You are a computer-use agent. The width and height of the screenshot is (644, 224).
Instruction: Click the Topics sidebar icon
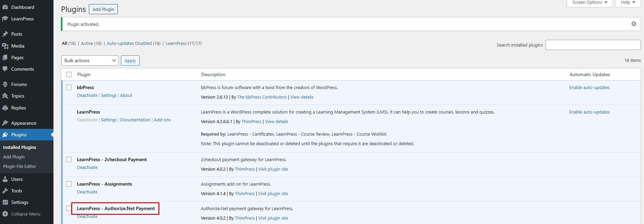click(x=5, y=96)
